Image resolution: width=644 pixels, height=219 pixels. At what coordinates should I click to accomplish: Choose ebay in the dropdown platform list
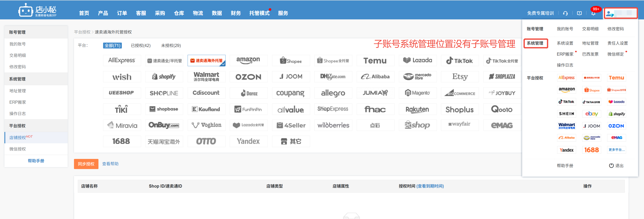(x=592, y=114)
